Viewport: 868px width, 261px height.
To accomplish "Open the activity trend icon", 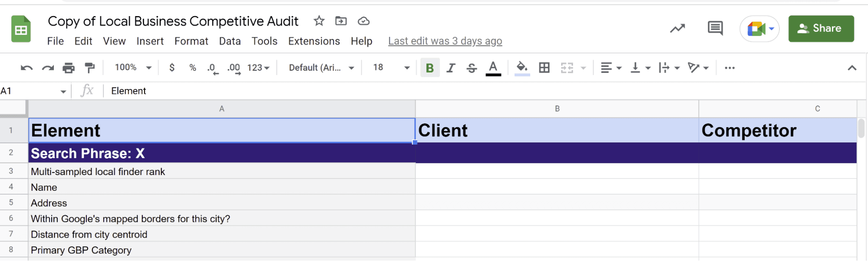I will [677, 29].
